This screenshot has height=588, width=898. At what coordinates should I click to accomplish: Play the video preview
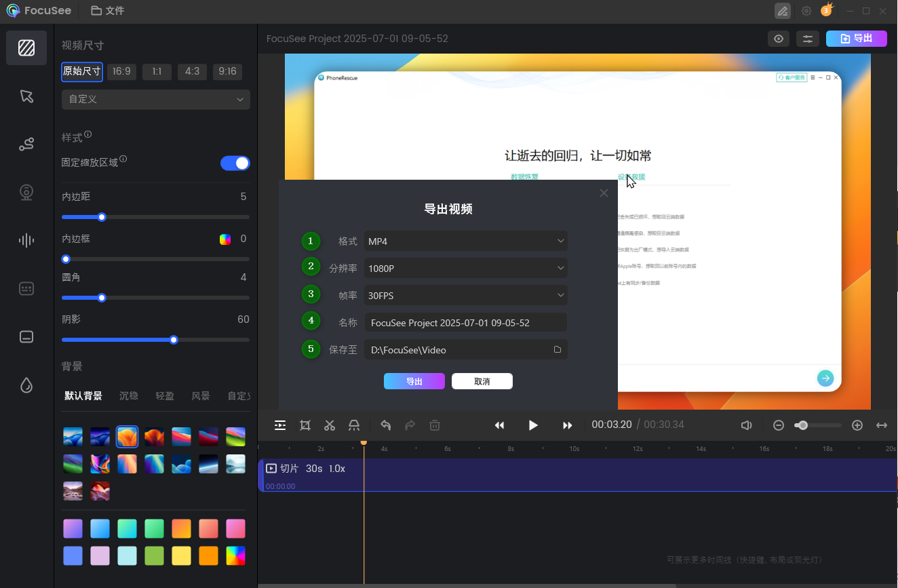tap(533, 425)
